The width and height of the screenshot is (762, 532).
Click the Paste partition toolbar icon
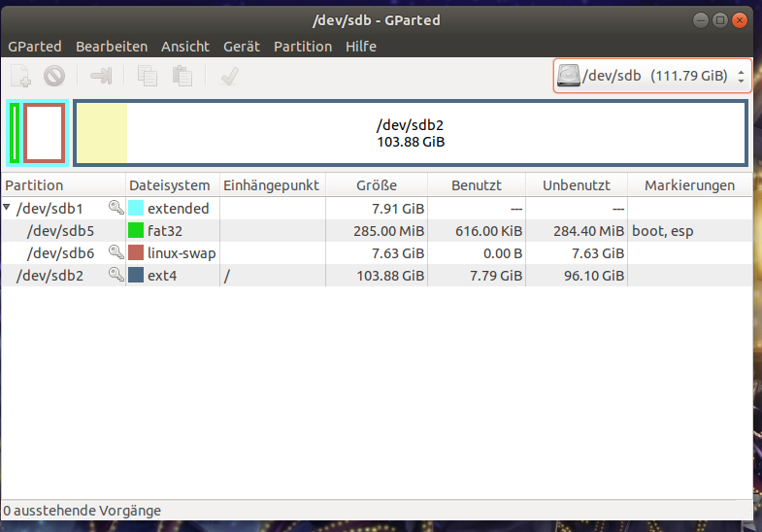tap(182, 76)
